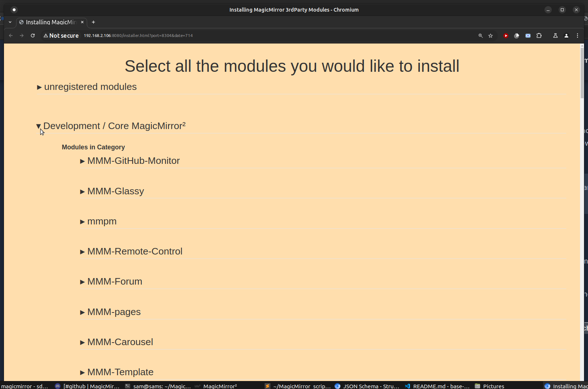Viewport: 588px width, 389px height.
Task: Open the red YouTube extension icon
Action: pos(506,36)
